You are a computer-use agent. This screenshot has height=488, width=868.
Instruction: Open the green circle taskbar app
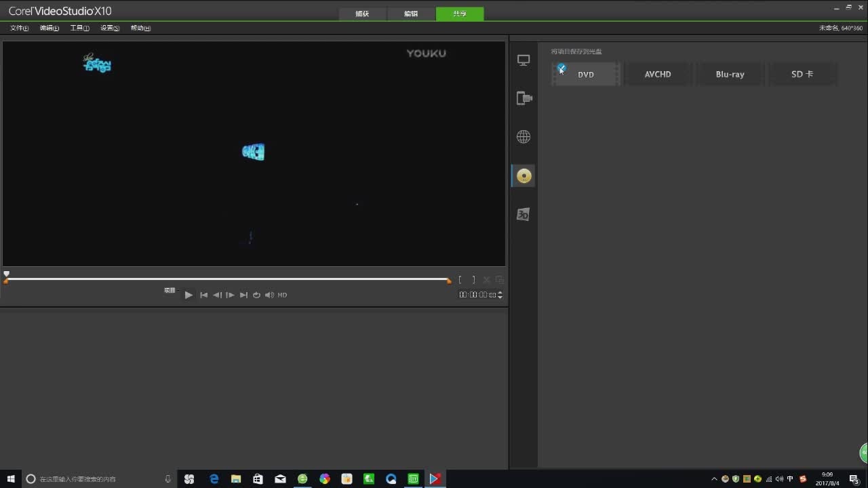pyautogui.click(x=302, y=479)
